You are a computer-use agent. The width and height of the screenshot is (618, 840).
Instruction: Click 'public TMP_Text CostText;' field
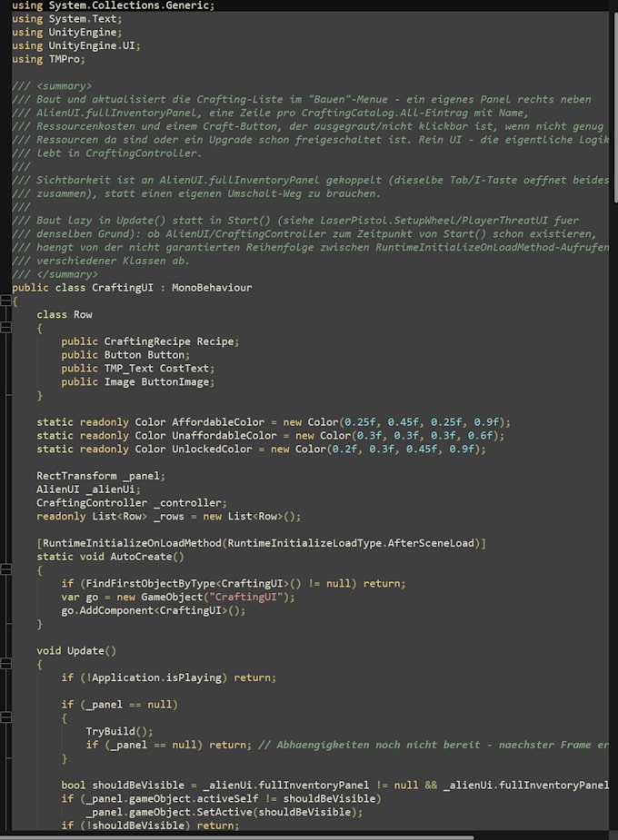pyautogui.click(x=138, y=368)
